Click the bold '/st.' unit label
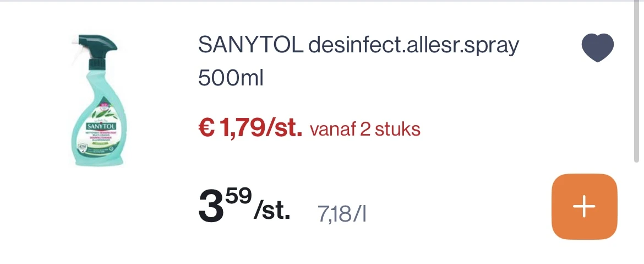The width and height of the screenshot is (644, 264). pyautogui.click(x=271, y=210)
